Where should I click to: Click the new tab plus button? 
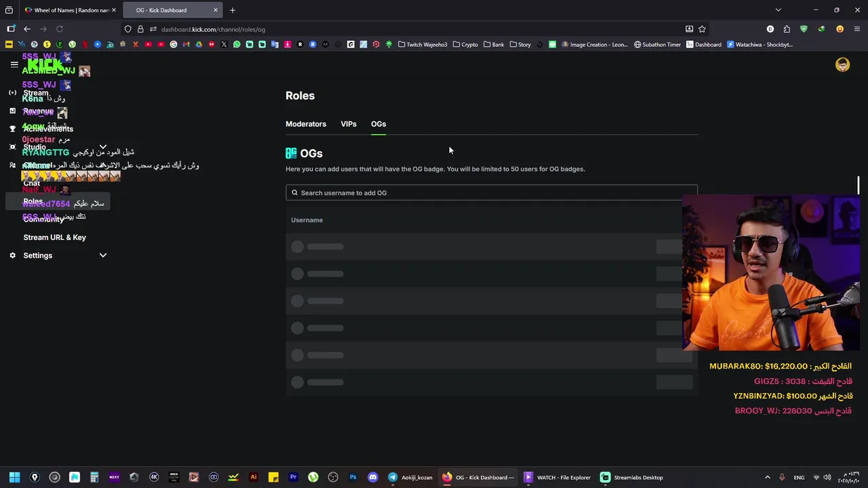tap(233, 10)
